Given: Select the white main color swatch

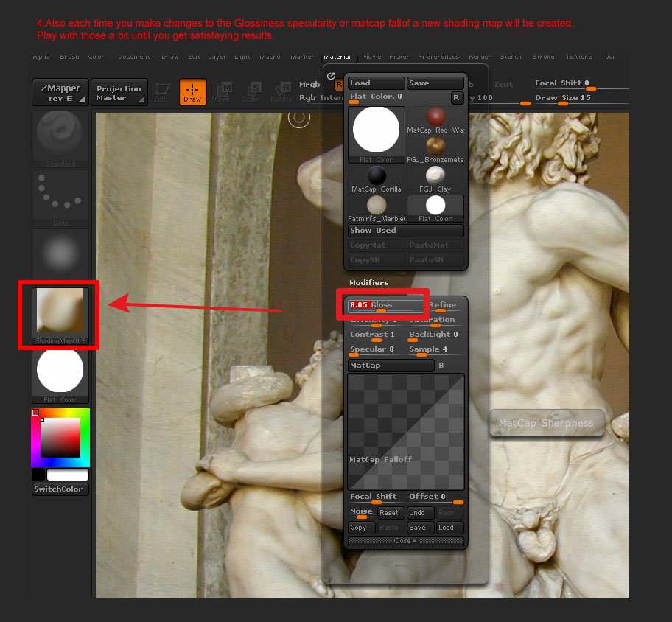Looking at the screenshot, I should pyautogui.click(x=68, y=475).
